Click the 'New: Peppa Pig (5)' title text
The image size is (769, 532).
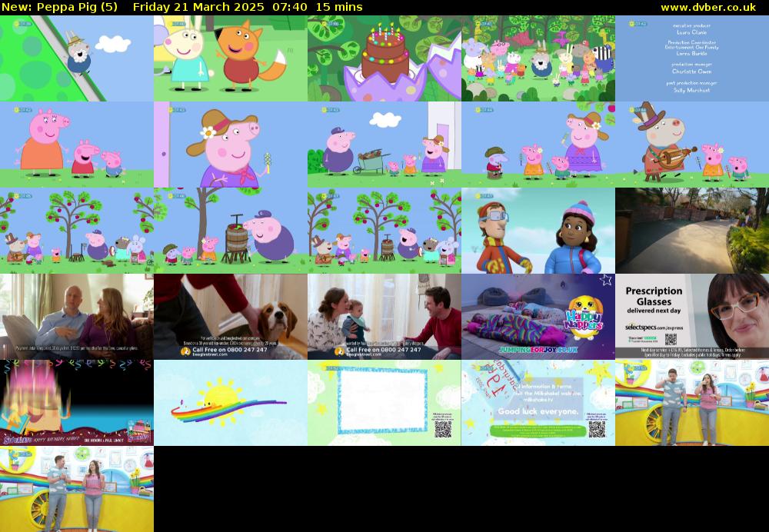[59, 8]
